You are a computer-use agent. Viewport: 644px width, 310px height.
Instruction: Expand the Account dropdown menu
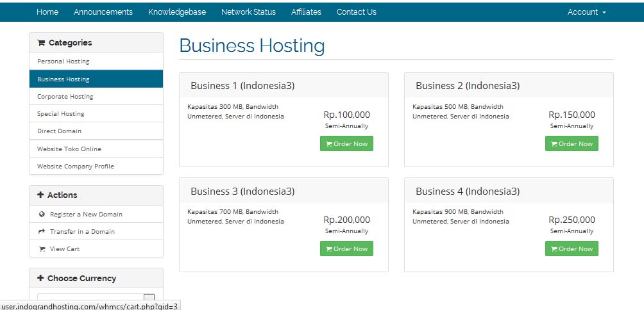586,12
